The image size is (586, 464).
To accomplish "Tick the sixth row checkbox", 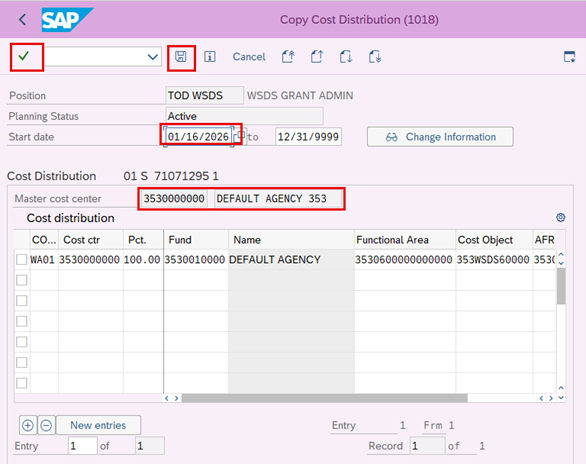I will point(22,362).
